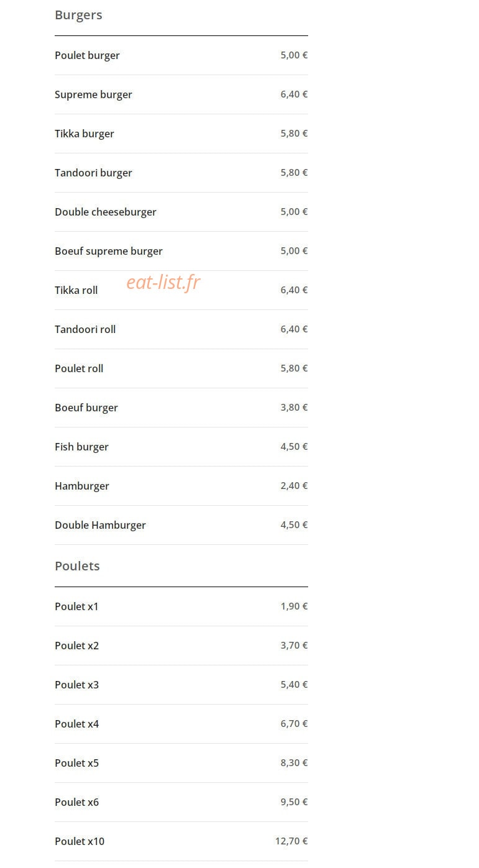Click the 6,40 € Tikka roll price

point(294,290)
